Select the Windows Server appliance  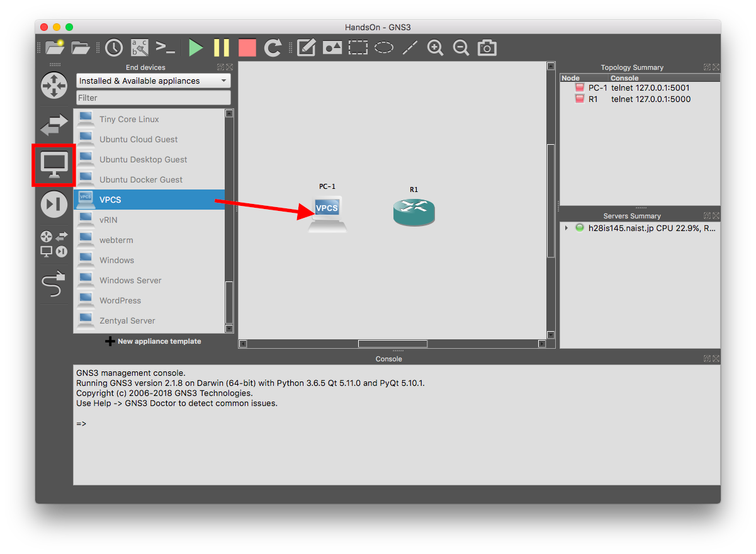(x=149, y=280)
